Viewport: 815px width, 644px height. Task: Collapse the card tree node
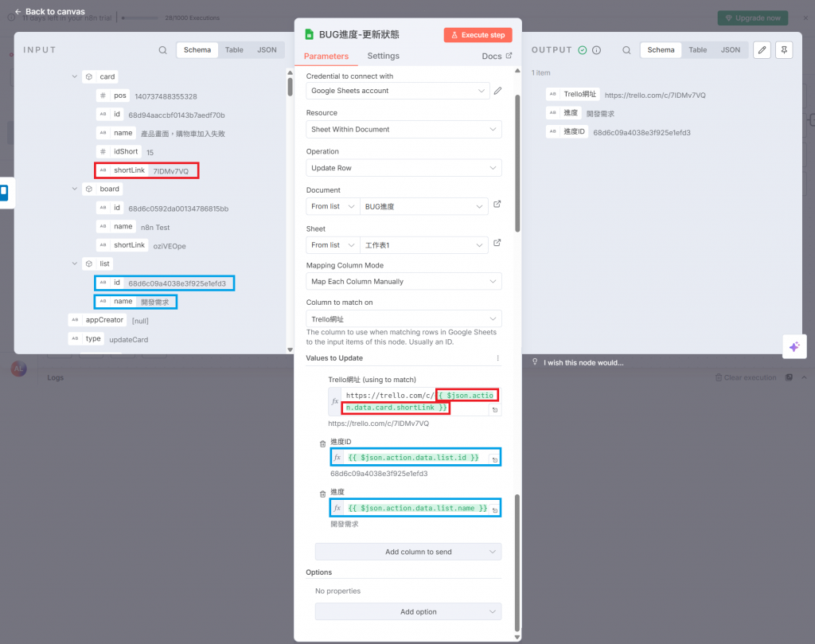click(x=74, y=76)
